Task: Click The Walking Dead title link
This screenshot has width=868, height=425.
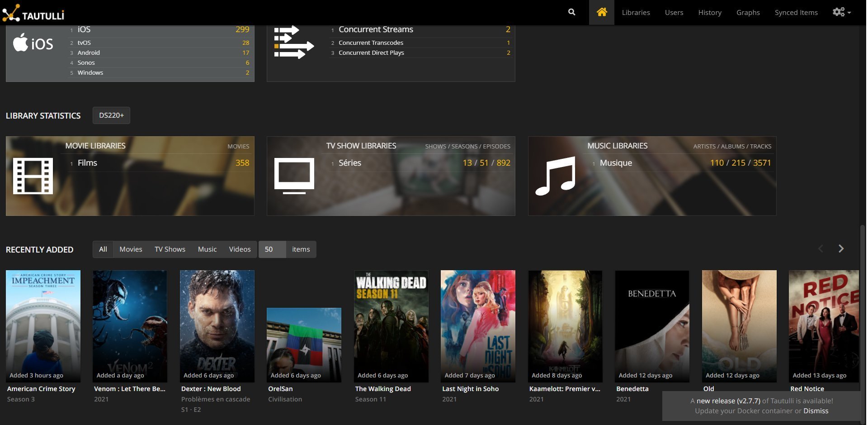Action: pos(383,389)
